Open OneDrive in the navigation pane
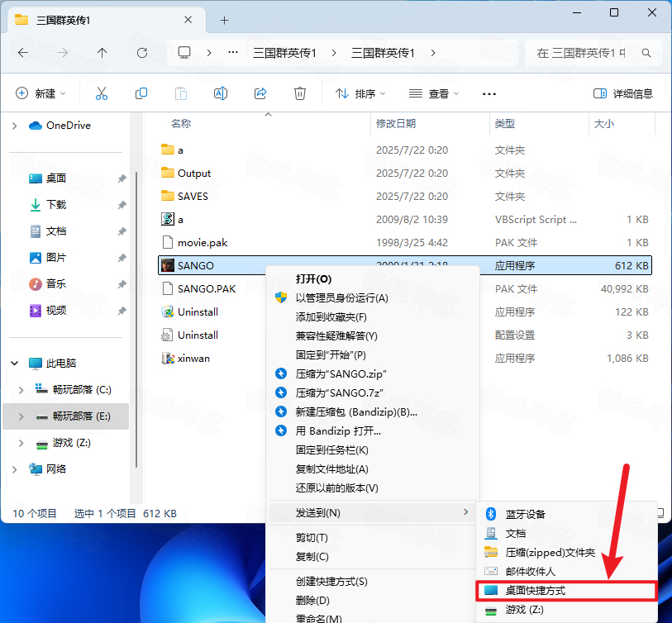This screenshot has height=623, width=672. click(60, 125)
